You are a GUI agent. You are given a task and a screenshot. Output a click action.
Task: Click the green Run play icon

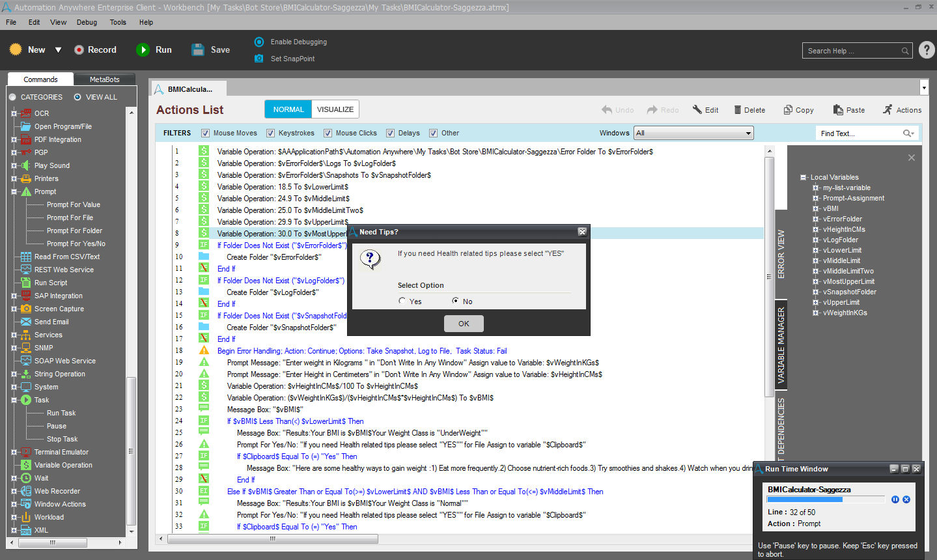143,50
